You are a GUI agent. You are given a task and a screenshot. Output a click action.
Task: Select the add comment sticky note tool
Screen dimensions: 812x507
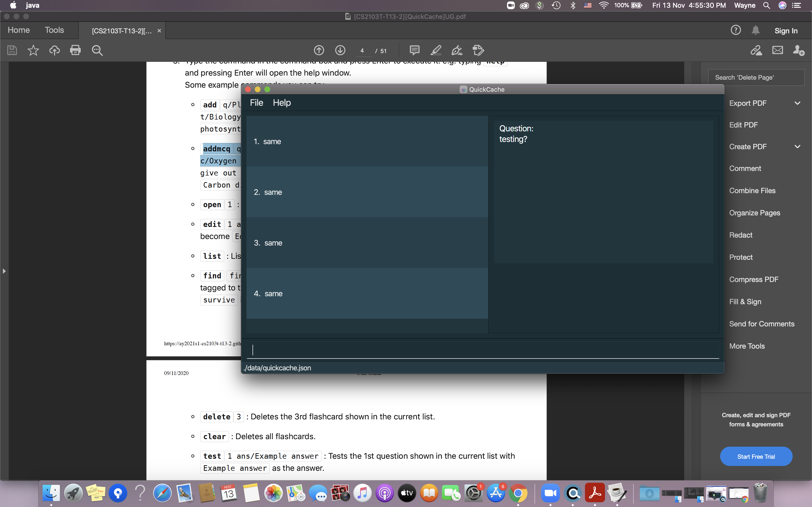414,50
